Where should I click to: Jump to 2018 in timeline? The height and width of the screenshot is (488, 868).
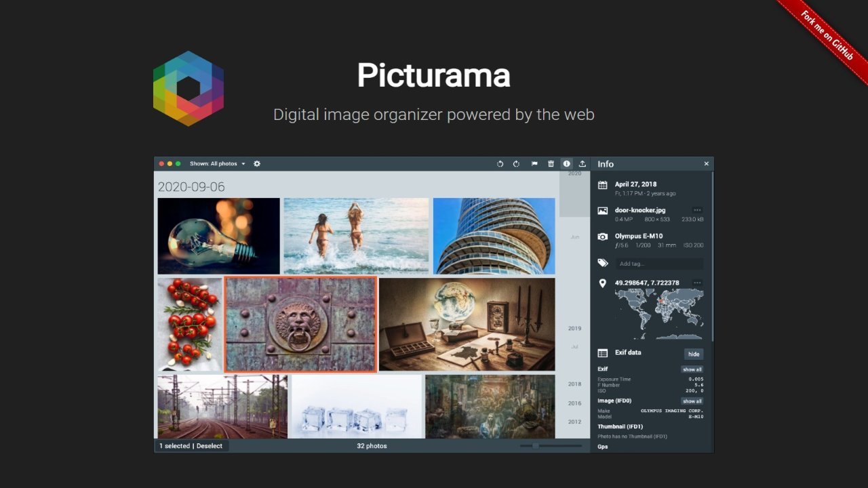click(574, 384)
